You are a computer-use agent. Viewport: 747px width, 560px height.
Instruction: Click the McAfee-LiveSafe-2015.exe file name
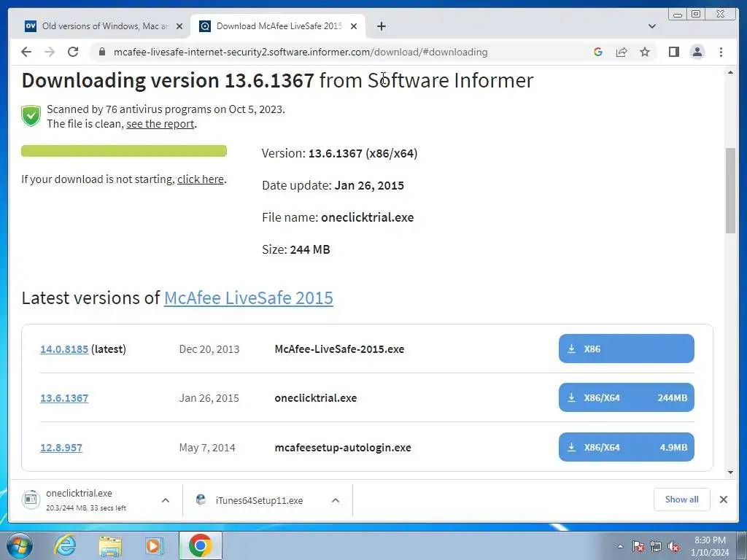(x=339, y=349)
